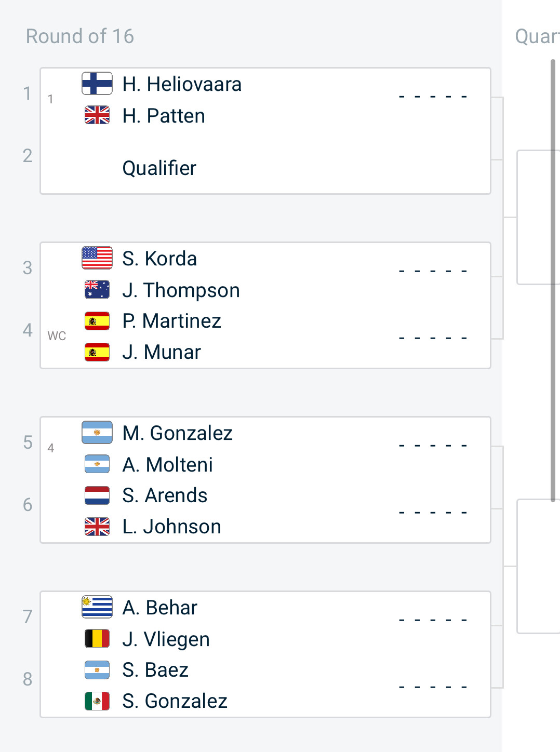Open player L. Johnson
This screenshot has height=752, width=560.
[x=171, y=527]
